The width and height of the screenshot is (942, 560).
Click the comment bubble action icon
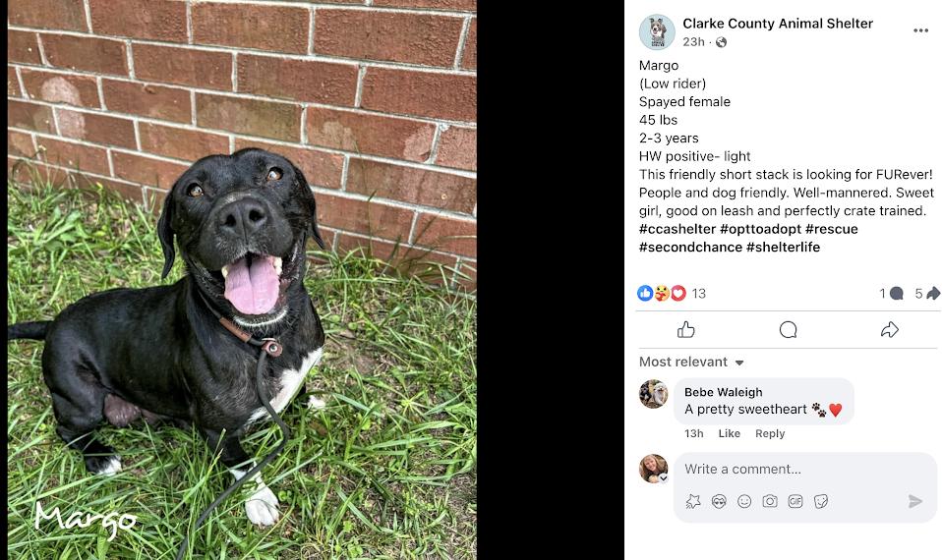[788, 329]
